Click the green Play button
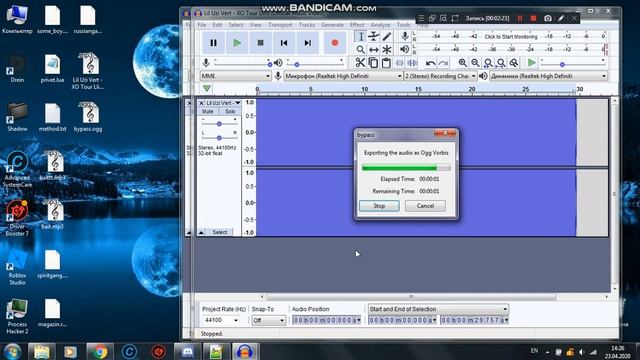 (x=237, y=42)
